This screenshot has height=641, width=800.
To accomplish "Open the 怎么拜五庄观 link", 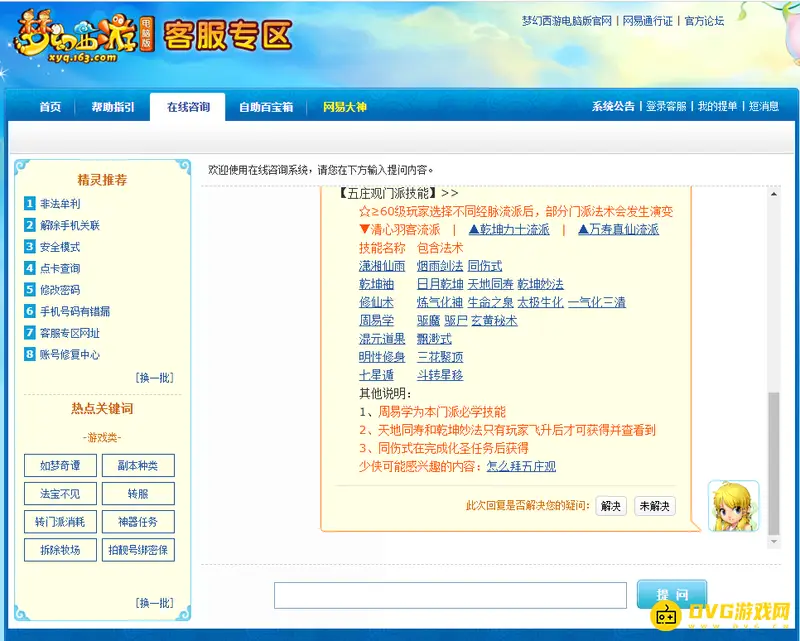I will (x=521, y=466).
